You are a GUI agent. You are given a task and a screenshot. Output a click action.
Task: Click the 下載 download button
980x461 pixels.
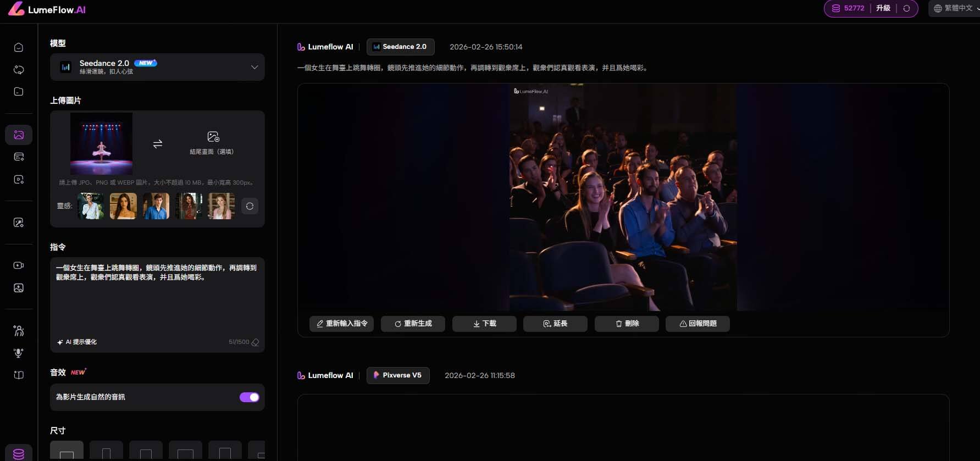[x=484, y=324]
